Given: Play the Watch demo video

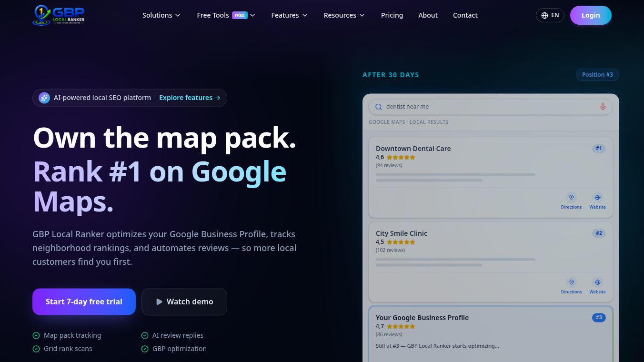Looking at the screenshot, I should (x=184, y=302).
